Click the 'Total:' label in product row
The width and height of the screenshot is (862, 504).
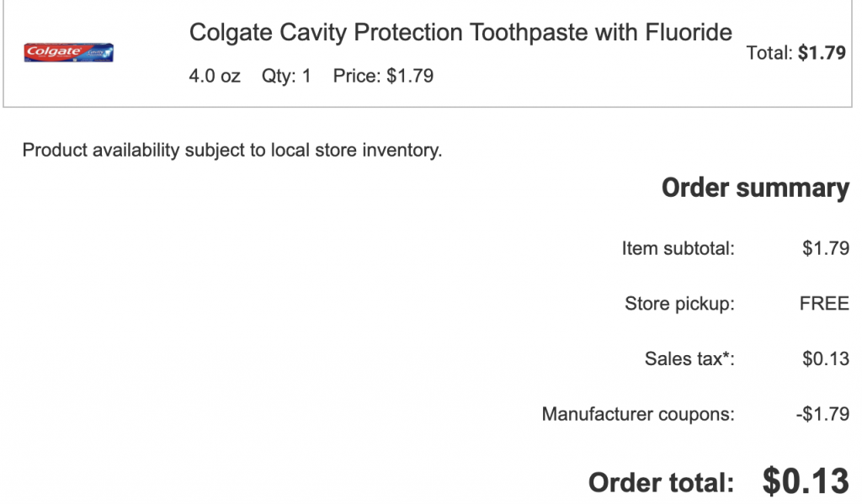point(769,54)
